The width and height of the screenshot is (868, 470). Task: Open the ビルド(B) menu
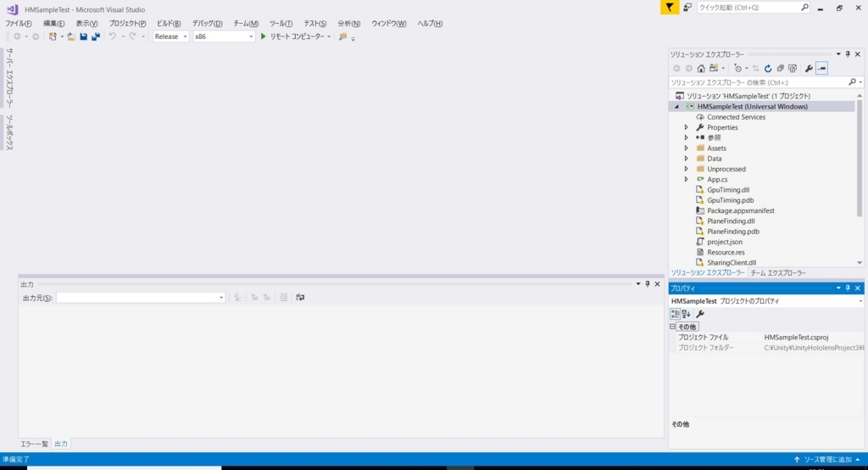[169, 23]
